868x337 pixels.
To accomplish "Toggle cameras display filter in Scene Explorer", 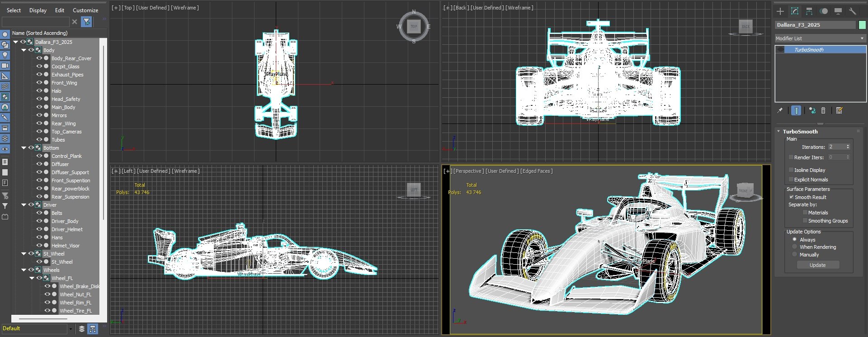I will point(5,66).
